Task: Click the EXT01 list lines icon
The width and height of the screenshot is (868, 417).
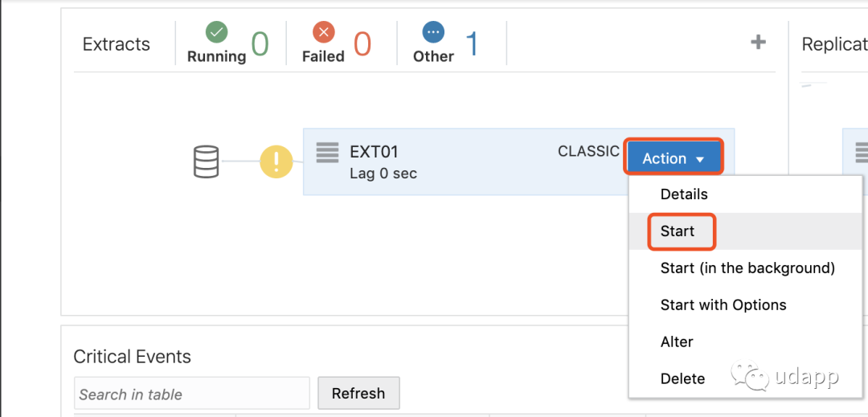Action: (327, 153)
